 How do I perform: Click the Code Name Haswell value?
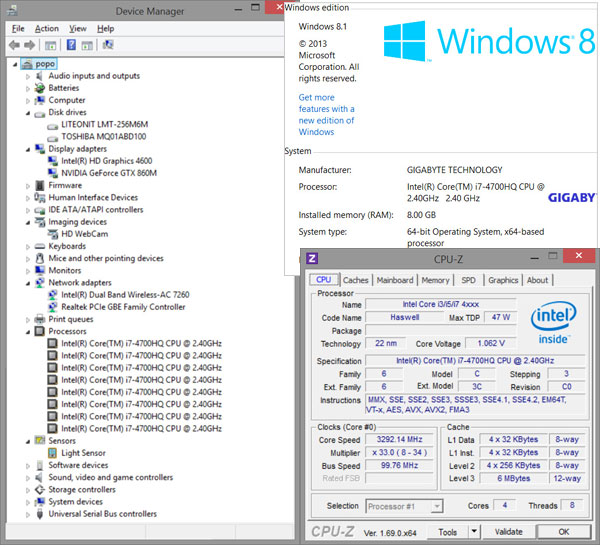click(x=404, y=317)
